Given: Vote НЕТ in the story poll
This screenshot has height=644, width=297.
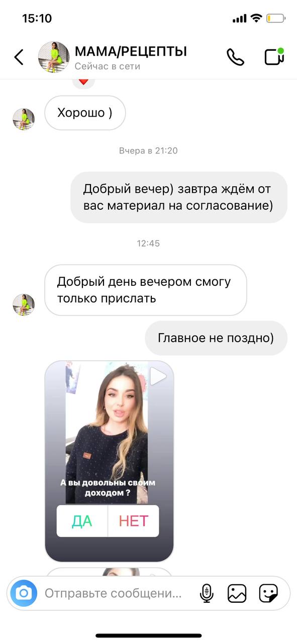Looking at the screenshot, I should tap(134, 521).
